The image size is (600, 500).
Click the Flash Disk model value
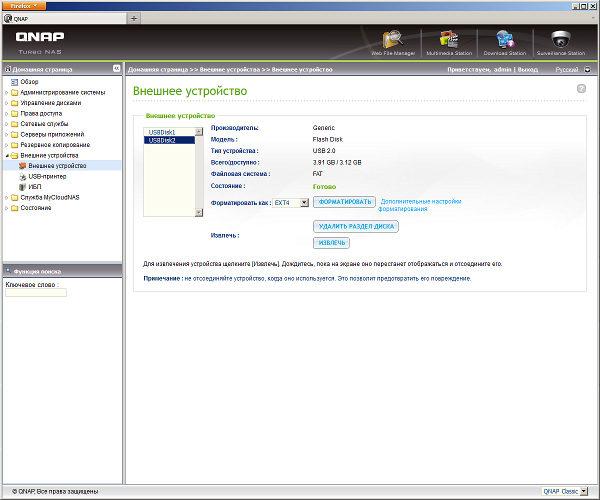point(328,139)
